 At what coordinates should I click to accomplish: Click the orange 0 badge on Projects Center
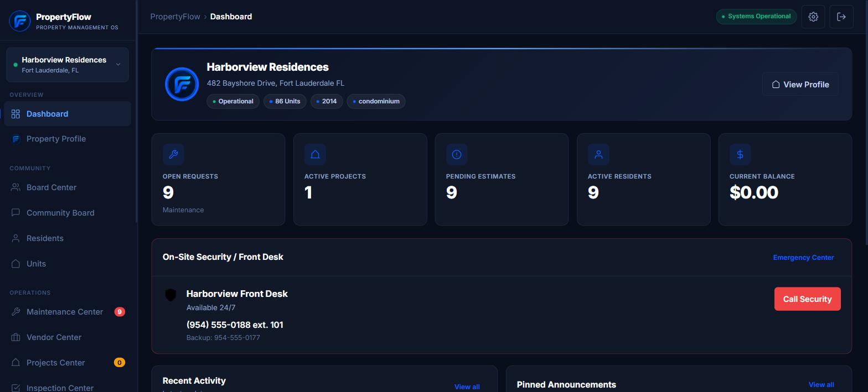pyautogui.click(x=120, y=363)
